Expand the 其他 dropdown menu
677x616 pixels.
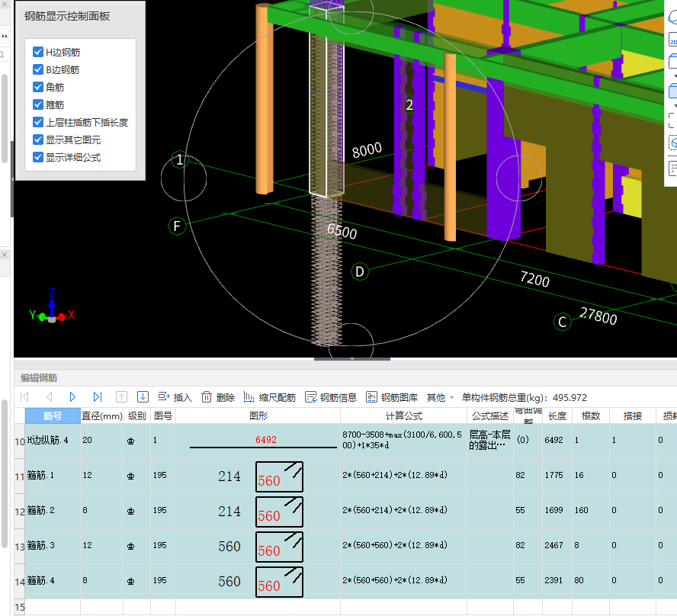(440, 397)
